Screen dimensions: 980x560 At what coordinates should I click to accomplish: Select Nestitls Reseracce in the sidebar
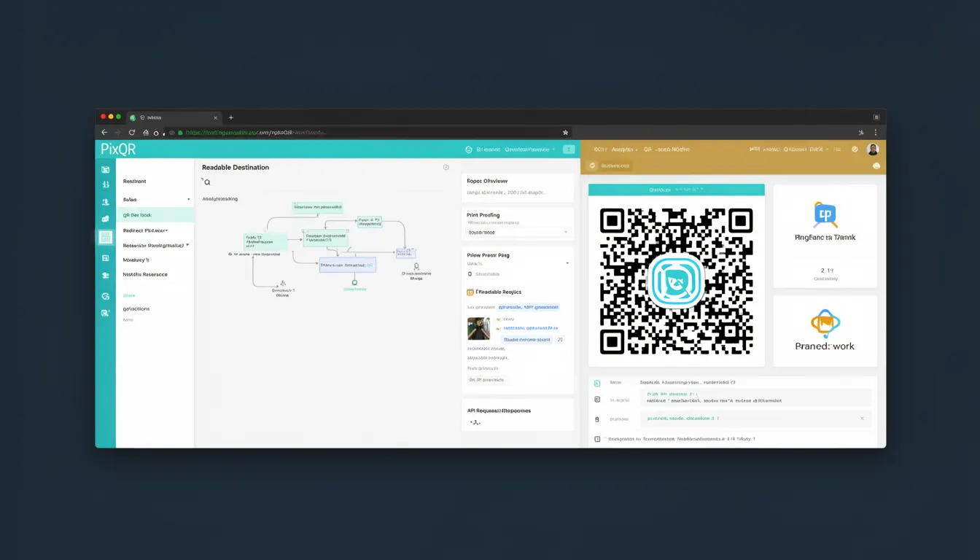pyautogui.click(x=145, y=275)
